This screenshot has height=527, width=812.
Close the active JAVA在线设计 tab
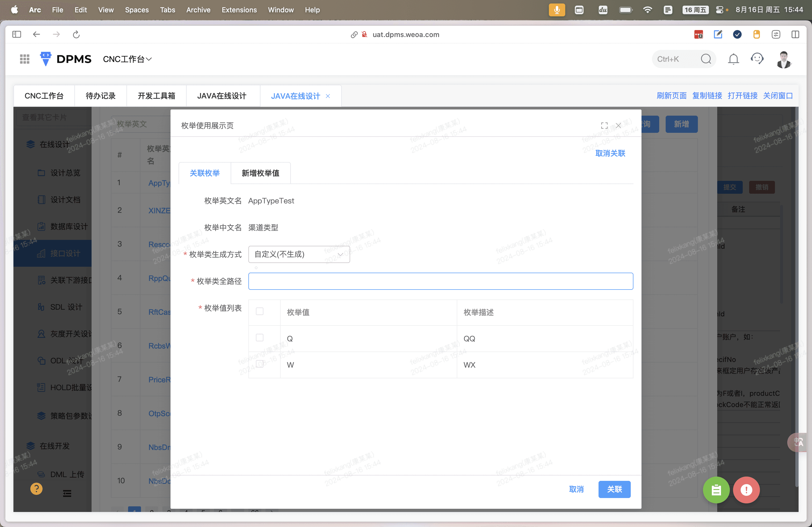coord(328,96)
